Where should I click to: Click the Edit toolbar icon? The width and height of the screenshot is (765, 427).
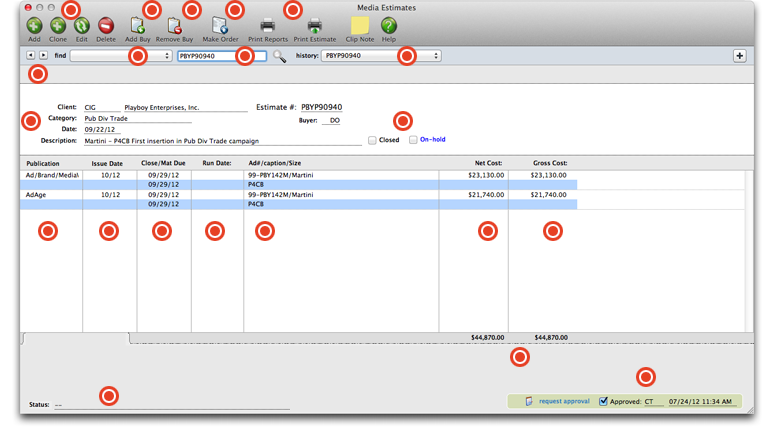tap(81, 25)
